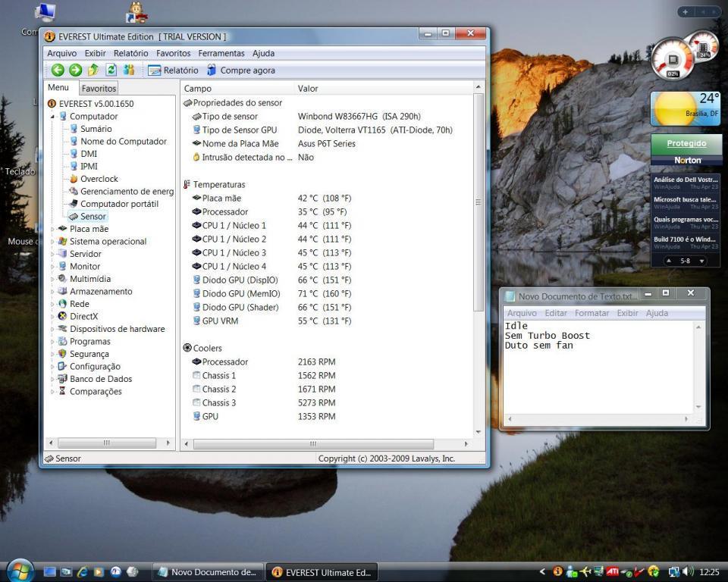Image resolution: width=728 pixels, height=582 pixels.
Task: Click the Windows Start orb
Action: click(20, 571)
